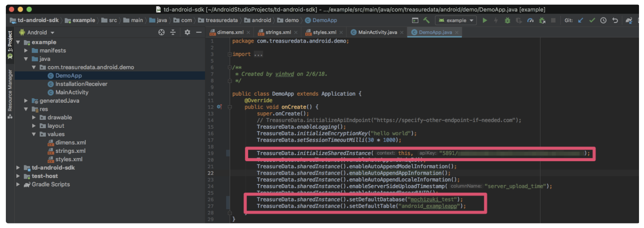
Task: Click Git update project arrow
Action: click(x=580, y=20)
